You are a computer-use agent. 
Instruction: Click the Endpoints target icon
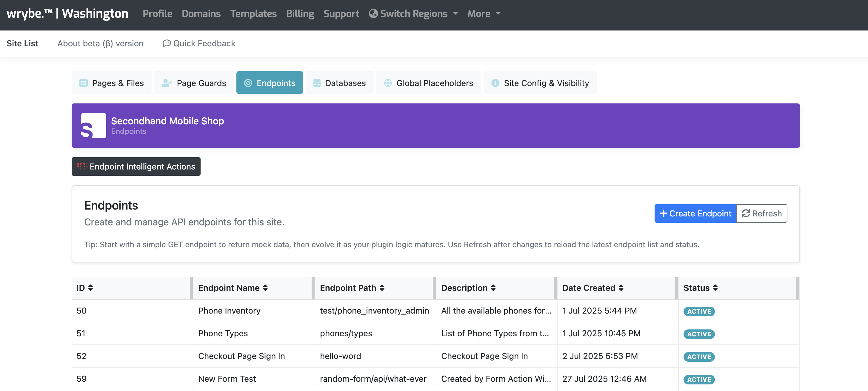click(x=248, y=83)
